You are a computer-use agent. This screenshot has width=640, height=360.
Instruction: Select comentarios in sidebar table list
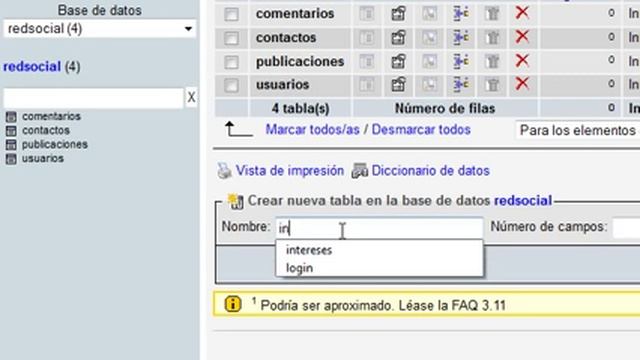(x=51, y=116)
